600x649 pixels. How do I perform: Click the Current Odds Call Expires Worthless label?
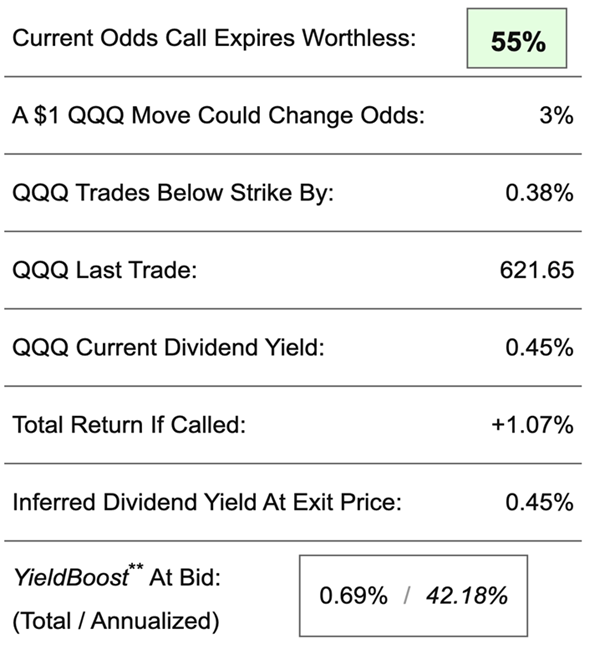coord(214,39)
